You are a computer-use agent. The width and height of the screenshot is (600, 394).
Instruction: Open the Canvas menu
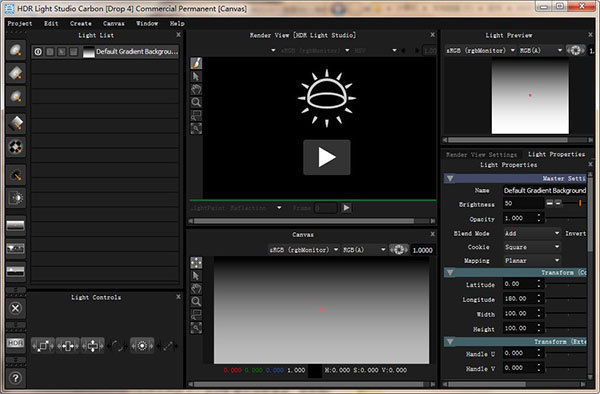tap(114, 23)
